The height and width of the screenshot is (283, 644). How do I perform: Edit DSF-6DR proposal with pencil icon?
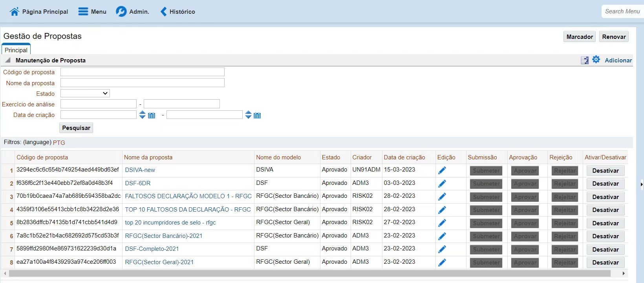[442, 183]
